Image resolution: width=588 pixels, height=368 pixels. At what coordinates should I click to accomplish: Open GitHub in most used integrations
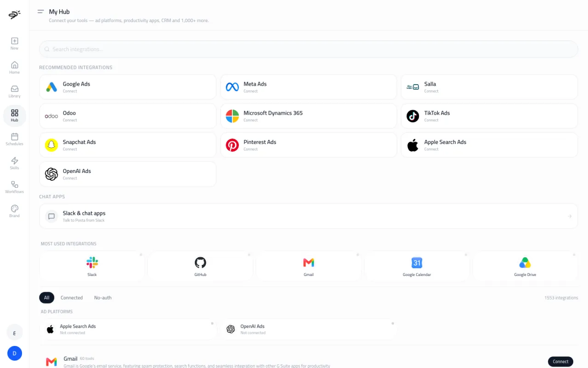tap(200, 266)
